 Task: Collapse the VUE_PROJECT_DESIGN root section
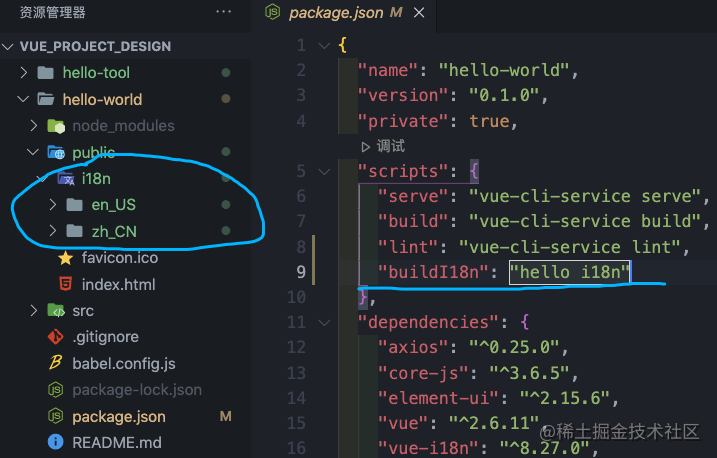[11, 46]
